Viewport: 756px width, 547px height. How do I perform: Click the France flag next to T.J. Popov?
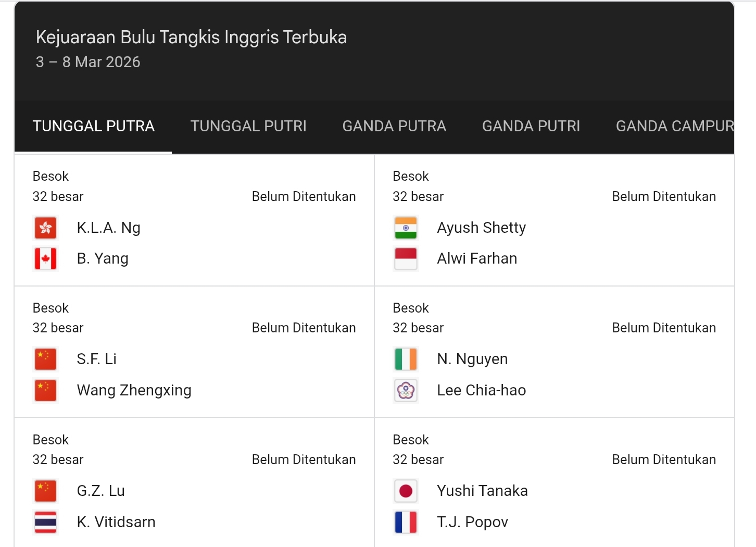click(x=406, y=522)
